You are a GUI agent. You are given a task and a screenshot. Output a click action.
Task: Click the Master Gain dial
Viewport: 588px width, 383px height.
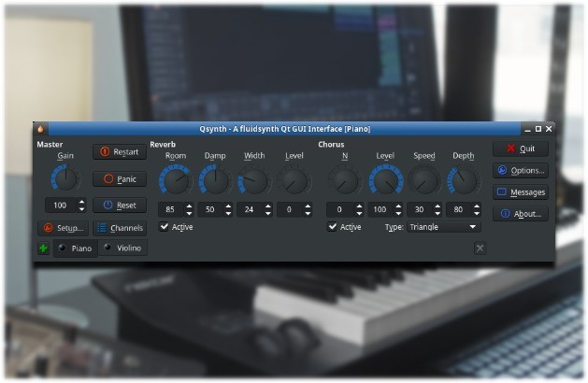tap(65, 178)
